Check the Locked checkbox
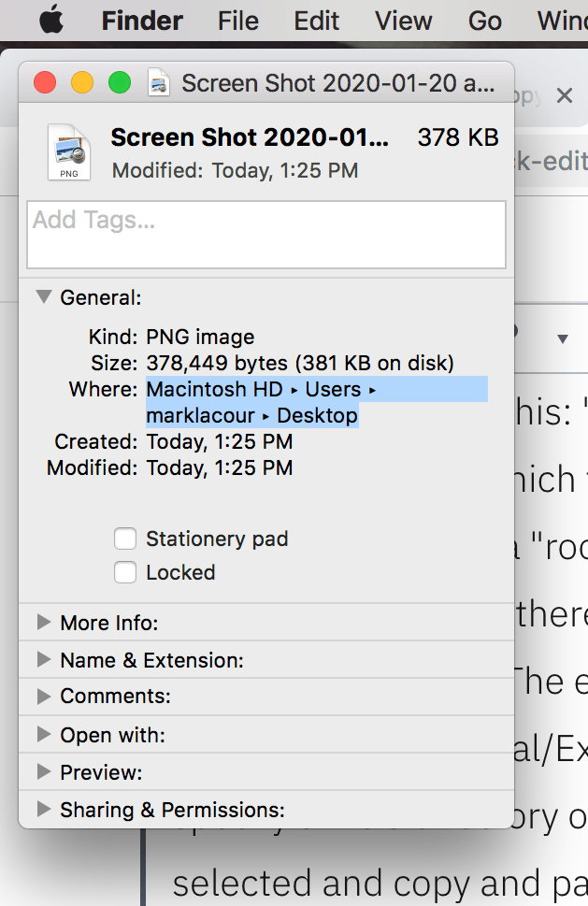 pyautogui.click(x=125, y=572)
